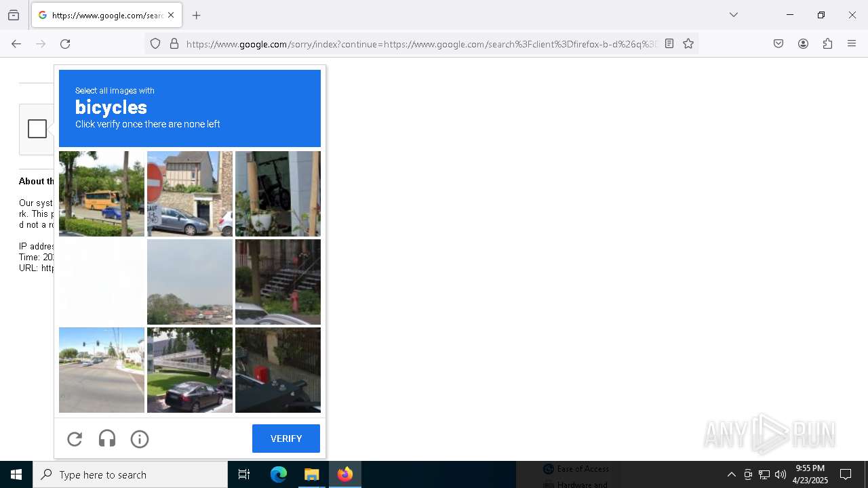This screenshot has width=868, height=488.
Task: Select the blank white captcha tile
Action: tap(102, 282)
